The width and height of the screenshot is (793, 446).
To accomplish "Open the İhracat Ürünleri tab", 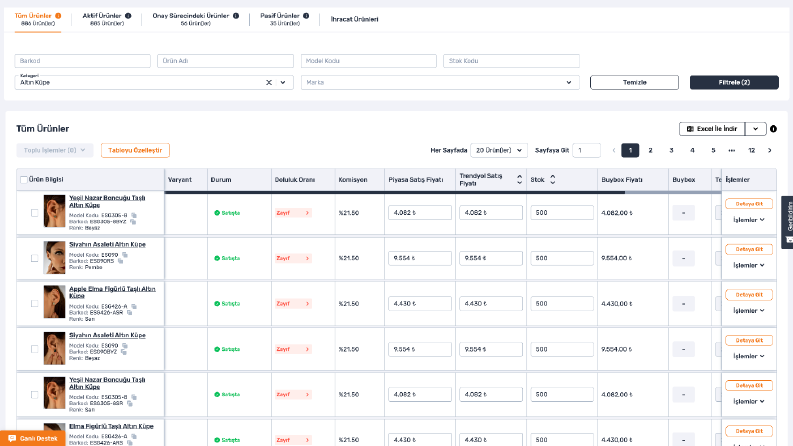I will point(355,19).
